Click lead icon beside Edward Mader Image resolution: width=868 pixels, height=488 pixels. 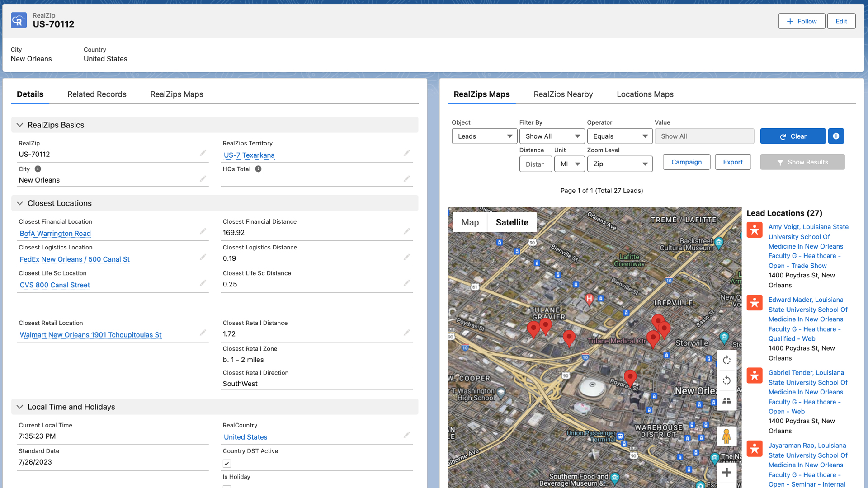[755, 303]
